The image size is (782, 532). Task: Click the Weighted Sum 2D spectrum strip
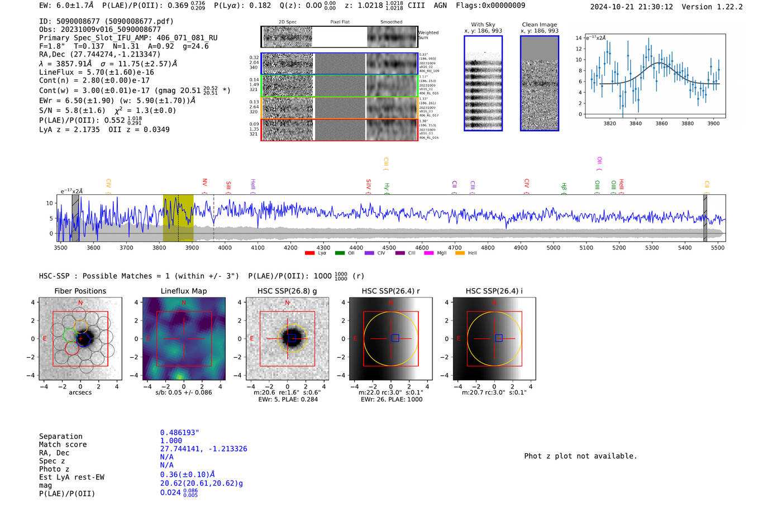(339, 37)
